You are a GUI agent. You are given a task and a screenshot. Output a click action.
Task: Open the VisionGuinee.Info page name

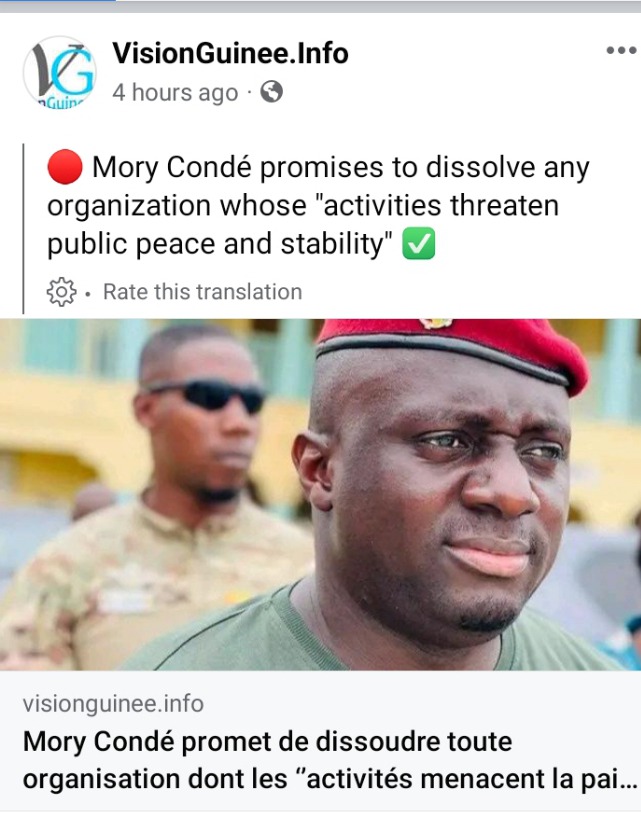230,53
